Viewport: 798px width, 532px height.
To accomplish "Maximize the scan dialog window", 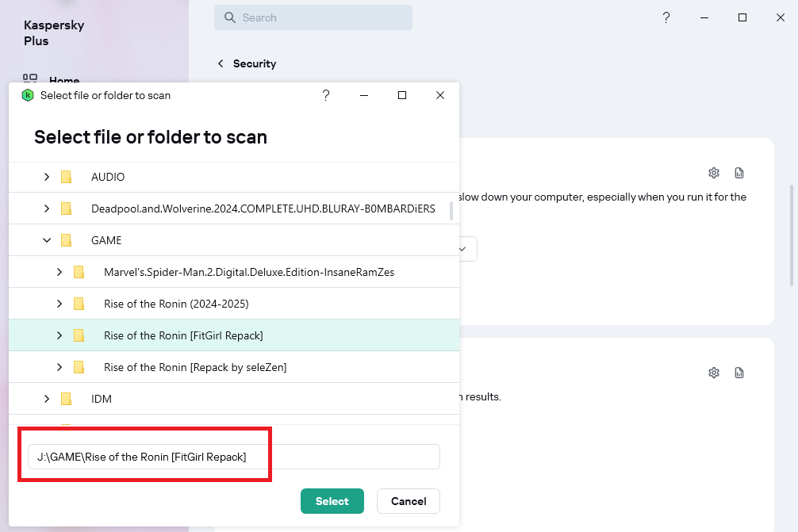I will [x=402, y=95].
